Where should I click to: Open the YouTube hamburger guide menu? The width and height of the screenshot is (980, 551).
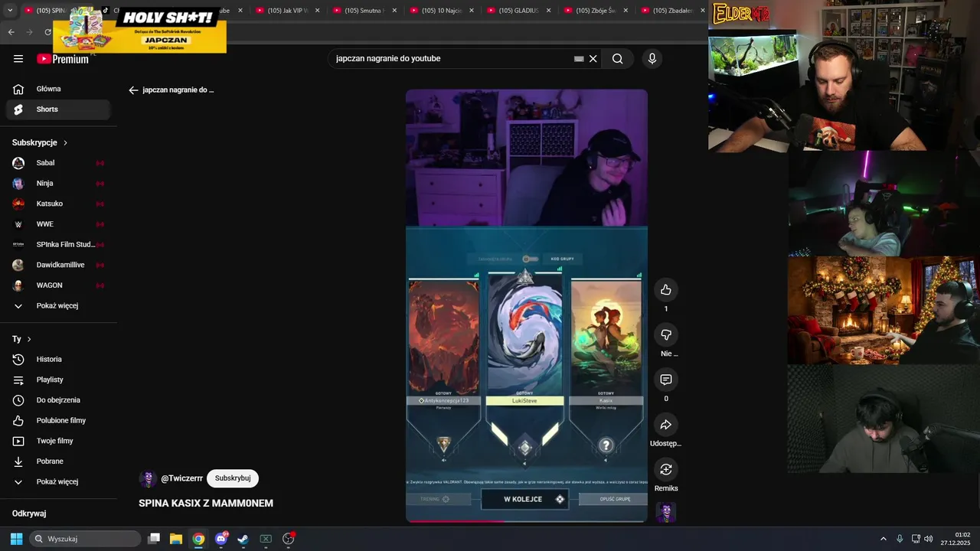point(18,59)
